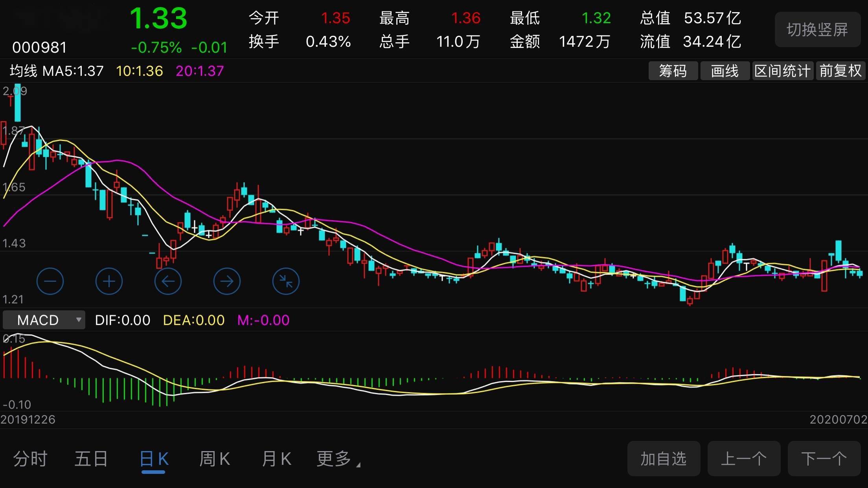The width and height of the screenshot is (868, 488).
Task: Tap the 最低 1.32 low price
Action: 560,18
